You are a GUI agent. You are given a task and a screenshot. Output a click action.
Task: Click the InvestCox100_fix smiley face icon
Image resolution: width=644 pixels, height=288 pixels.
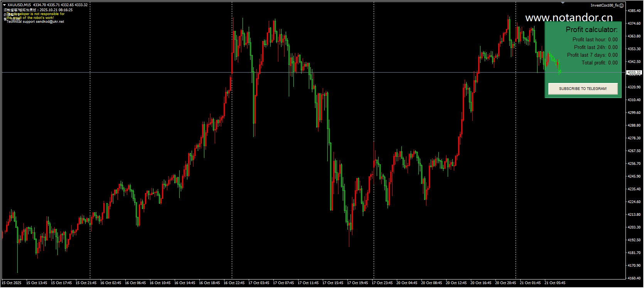click(621, 5)
